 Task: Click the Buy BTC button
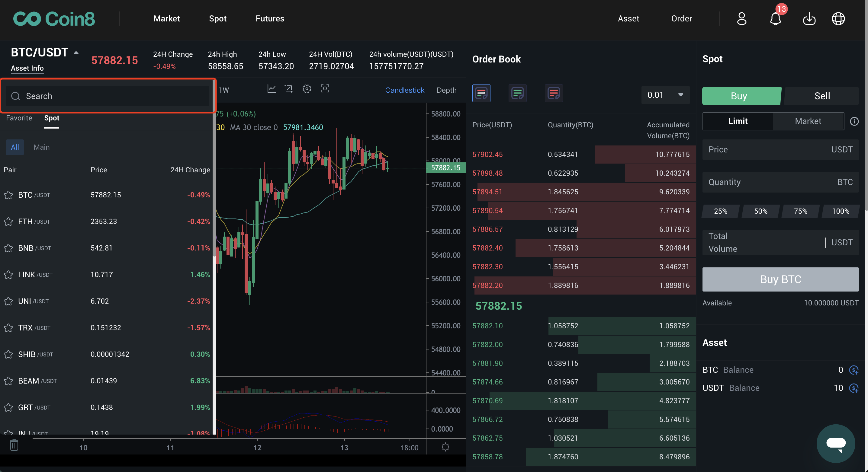(x=780, y=279)
